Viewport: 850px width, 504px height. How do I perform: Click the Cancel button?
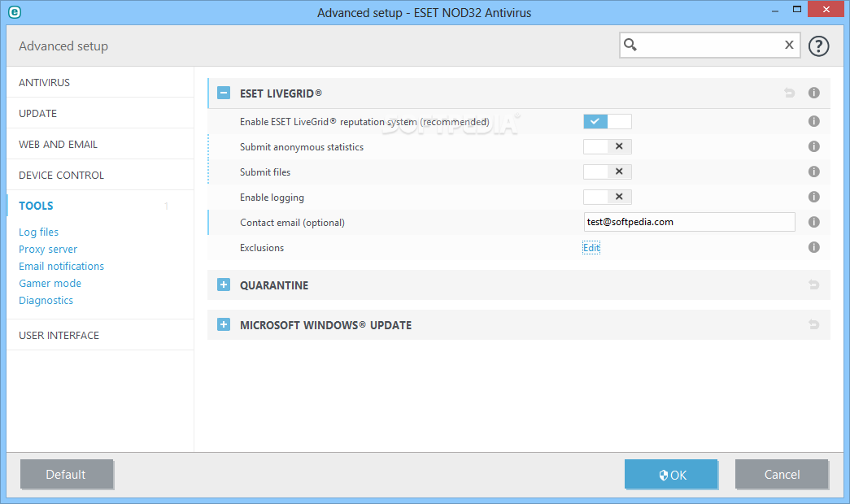point(782,474)
